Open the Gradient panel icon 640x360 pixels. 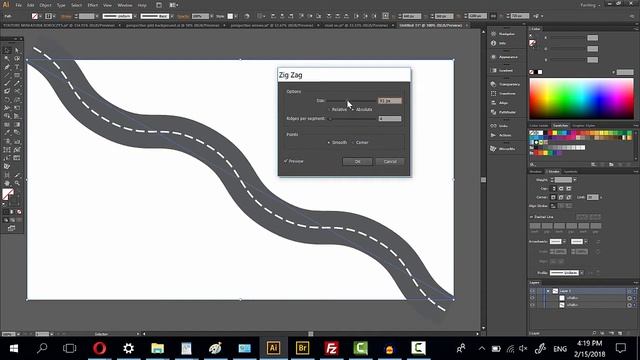coord(493,70)
